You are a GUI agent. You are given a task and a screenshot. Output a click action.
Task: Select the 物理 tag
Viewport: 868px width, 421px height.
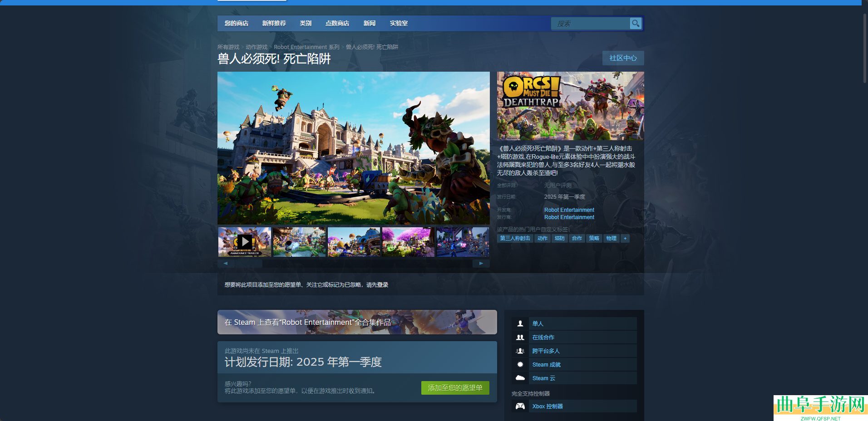[612, 238]
